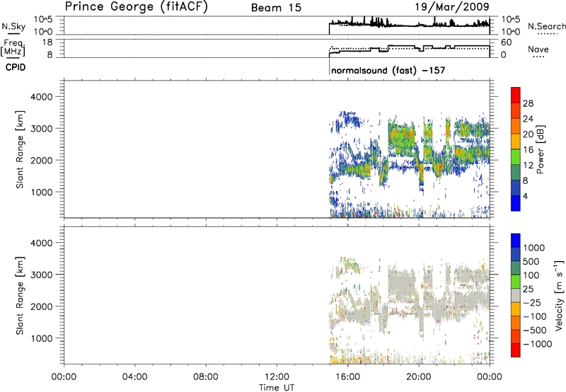Click '4000' on the power panel range axis
Image resolution: width=566 pixels, height=392 pixels.
pyautogui.click(x=42, y=97)
